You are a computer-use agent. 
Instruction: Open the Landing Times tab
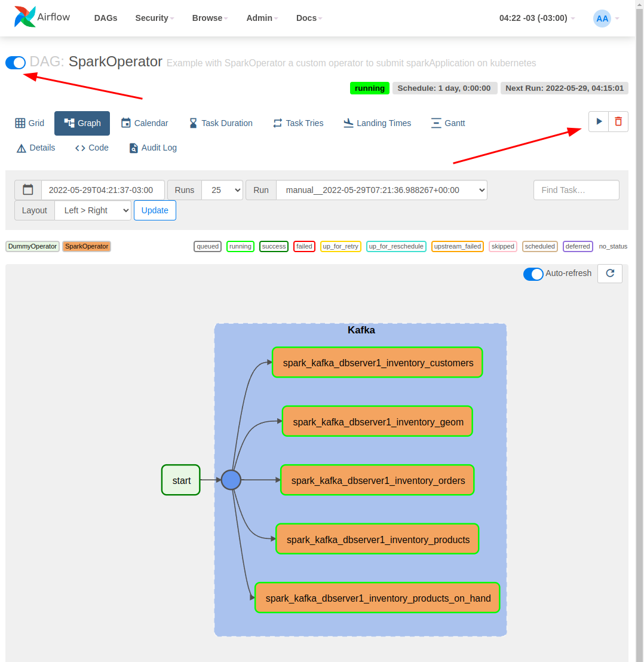pos(378,123)
